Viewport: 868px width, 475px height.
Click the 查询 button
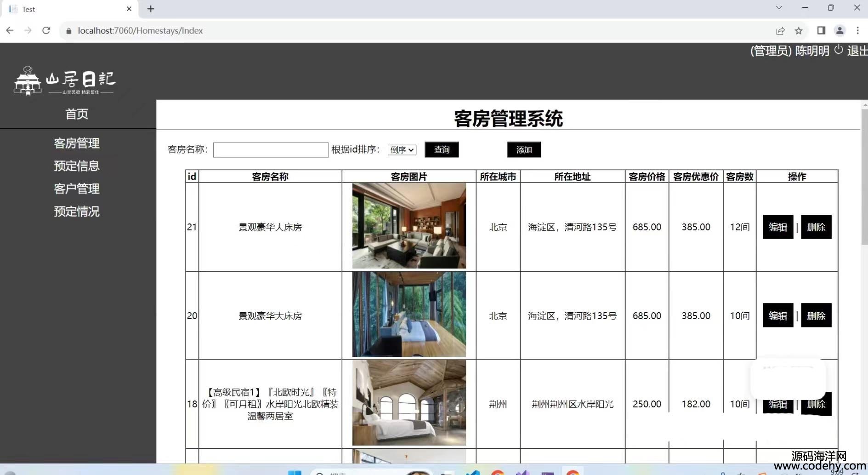[x=442, y=149]
